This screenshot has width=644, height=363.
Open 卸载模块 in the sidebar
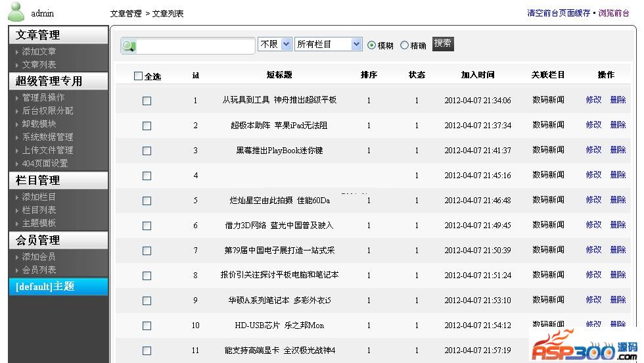pos(39,124)
